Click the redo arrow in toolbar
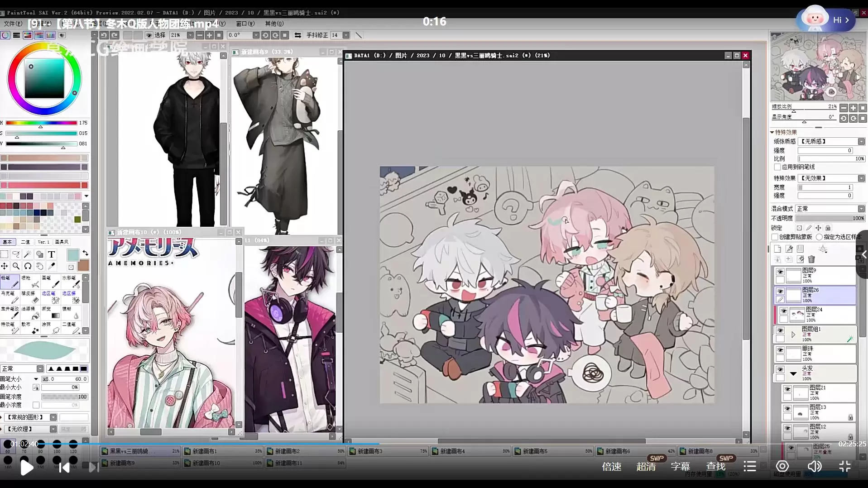868x488 pixels. (115, 35)
